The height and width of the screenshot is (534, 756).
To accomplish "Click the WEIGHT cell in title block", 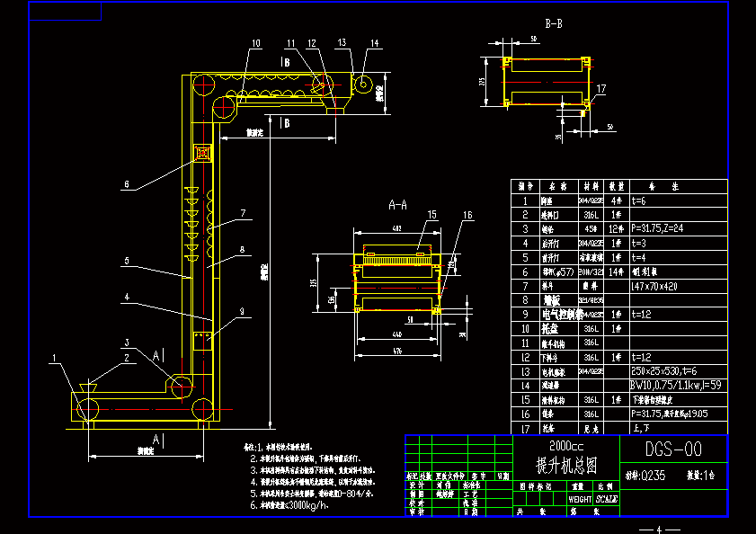I will click(580, 499).
